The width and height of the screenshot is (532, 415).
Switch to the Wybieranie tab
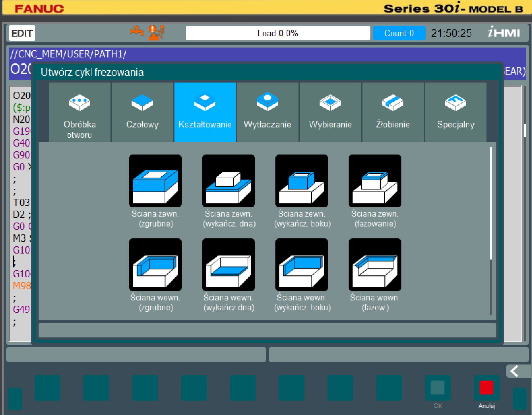330,112
